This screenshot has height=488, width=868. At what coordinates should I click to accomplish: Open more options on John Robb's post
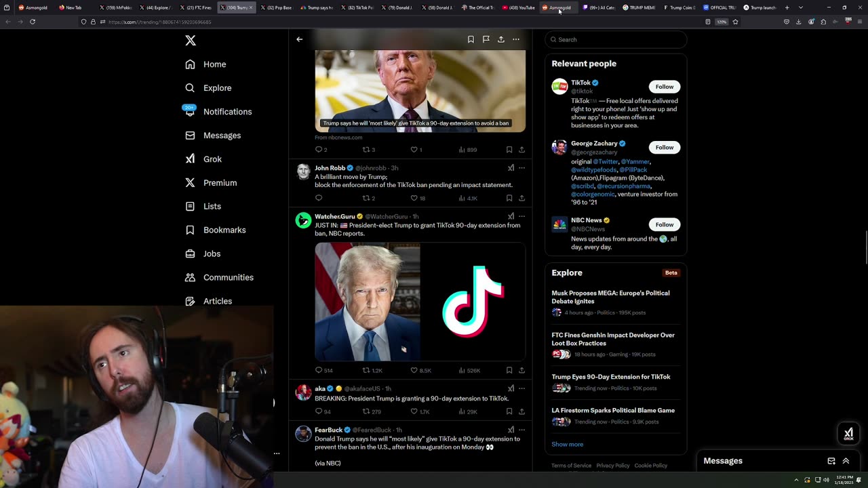pos(521,167)
